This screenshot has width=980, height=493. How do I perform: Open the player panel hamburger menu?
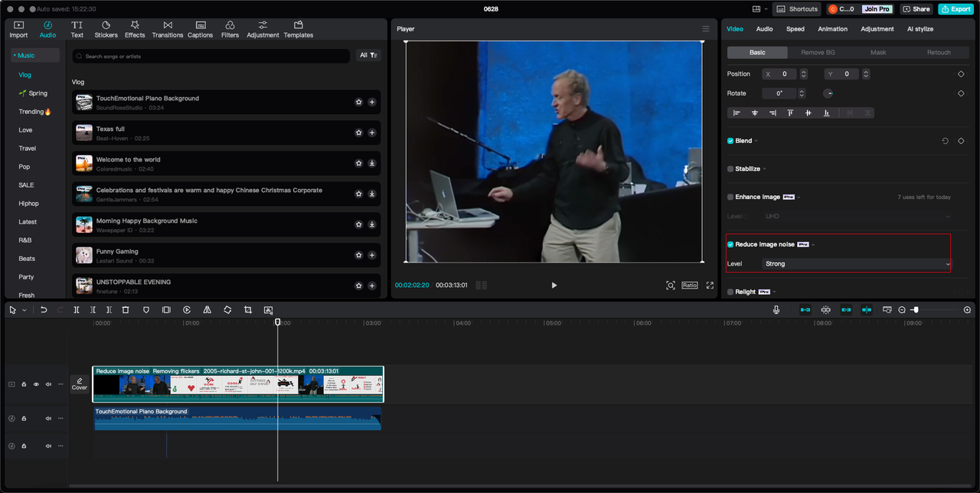706,29
